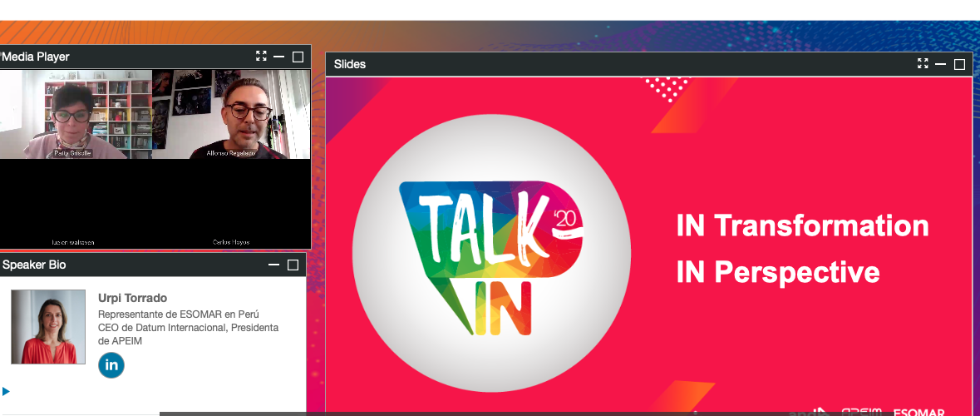Minimize the Slides panel

941,64
